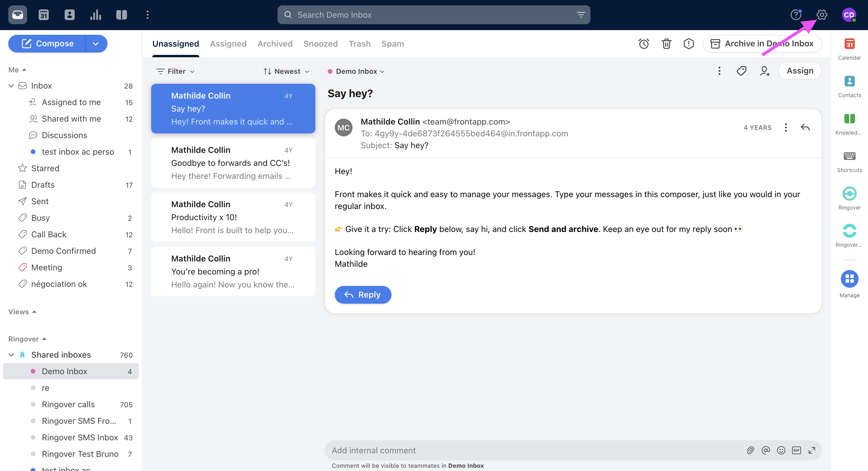The height and width of the screenshot is (471, 868).
Task: Click the Add internal comment field
Action: click(536, 450)
